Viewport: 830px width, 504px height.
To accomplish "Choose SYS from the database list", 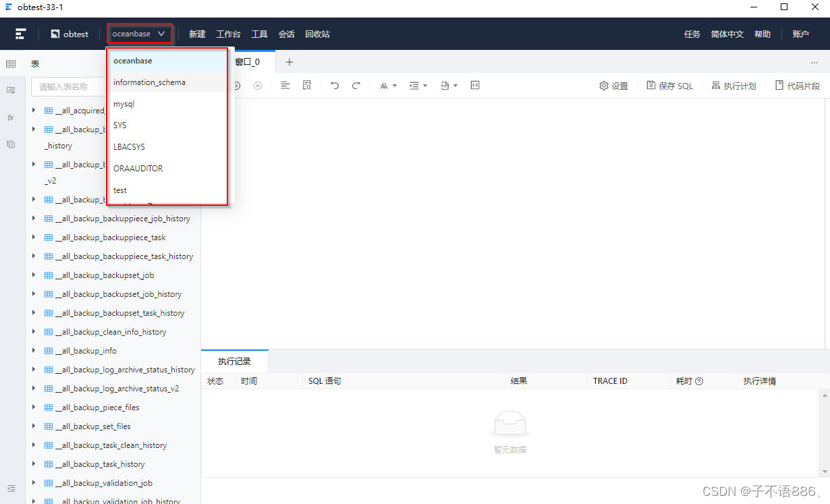I will point(167,125).
